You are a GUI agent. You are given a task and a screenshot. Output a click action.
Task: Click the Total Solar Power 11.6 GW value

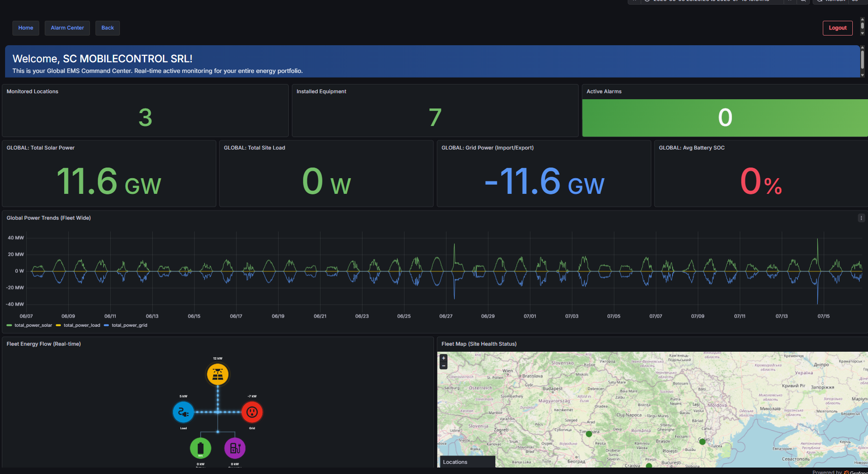tap(109, 181)
